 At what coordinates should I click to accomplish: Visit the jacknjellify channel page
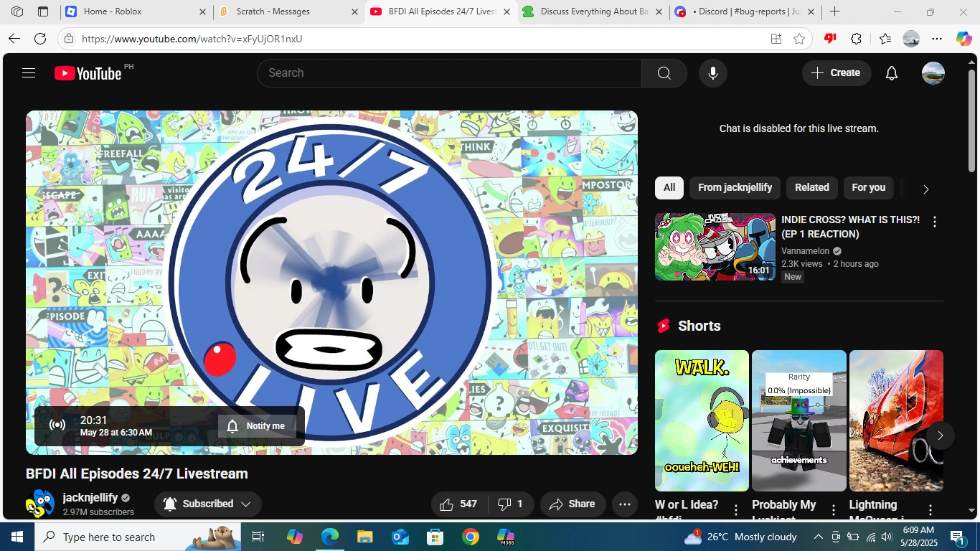[x=90, y=497]
